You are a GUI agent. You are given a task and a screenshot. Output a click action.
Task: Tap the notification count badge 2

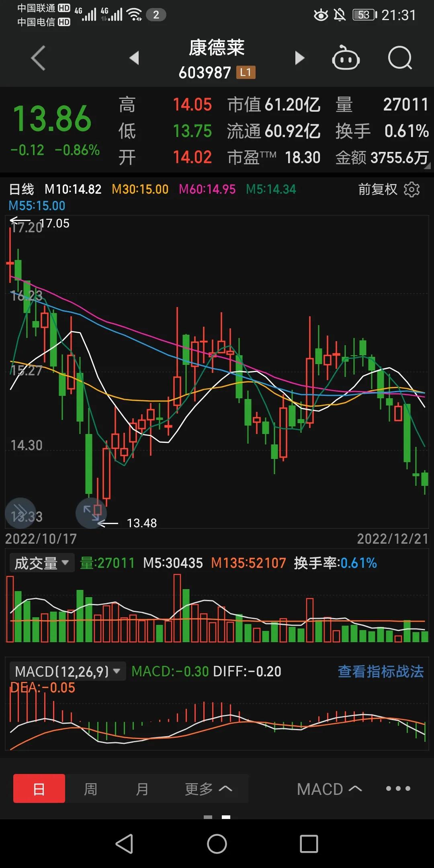156,15
